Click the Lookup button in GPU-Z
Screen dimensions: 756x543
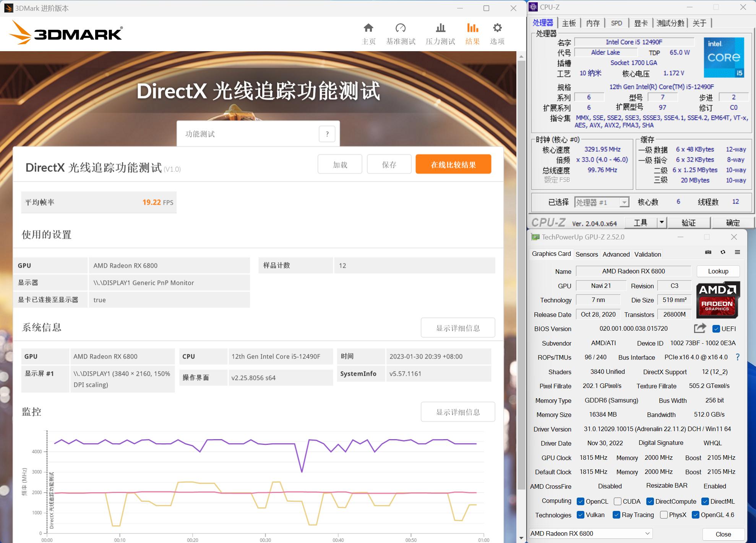[x=718, y=271]
